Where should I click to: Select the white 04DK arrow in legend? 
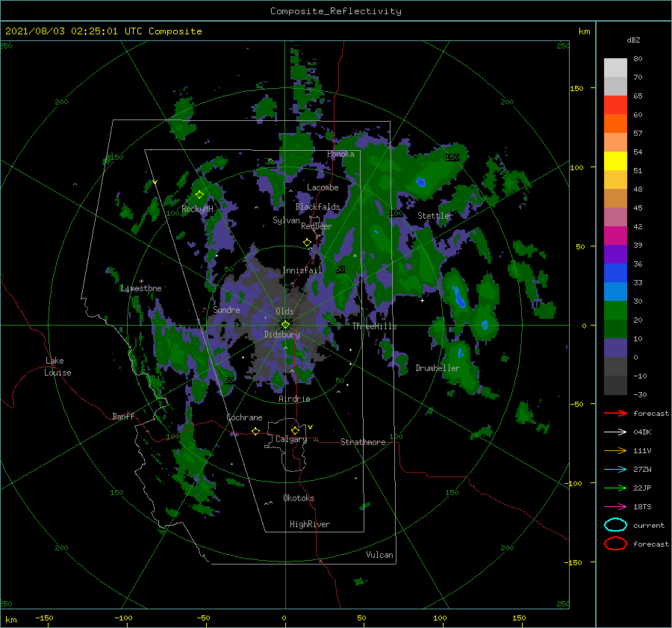[615, 432]
